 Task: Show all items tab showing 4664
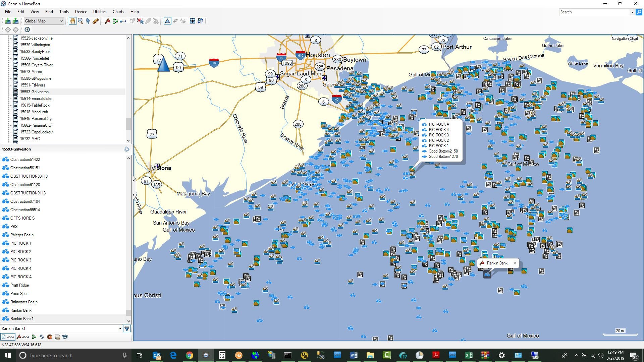(x=8, y=337)
